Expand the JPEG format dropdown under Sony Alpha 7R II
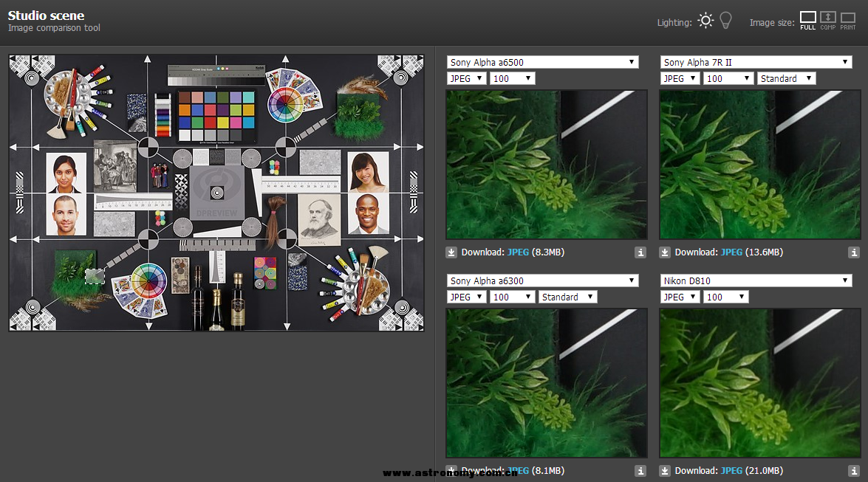Image resolution: width=868 pixels, height=482 pixels. pos(680,78)
